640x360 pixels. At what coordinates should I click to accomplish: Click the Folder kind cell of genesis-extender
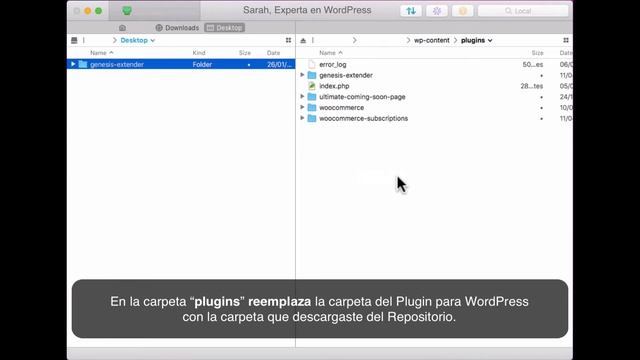202,64
